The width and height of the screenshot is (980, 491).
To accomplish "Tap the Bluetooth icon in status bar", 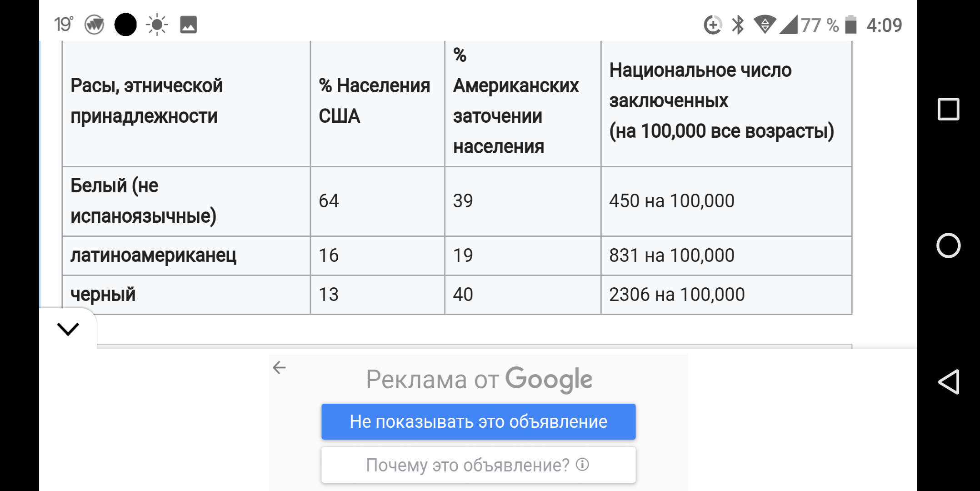I will [x=738, y=25].
